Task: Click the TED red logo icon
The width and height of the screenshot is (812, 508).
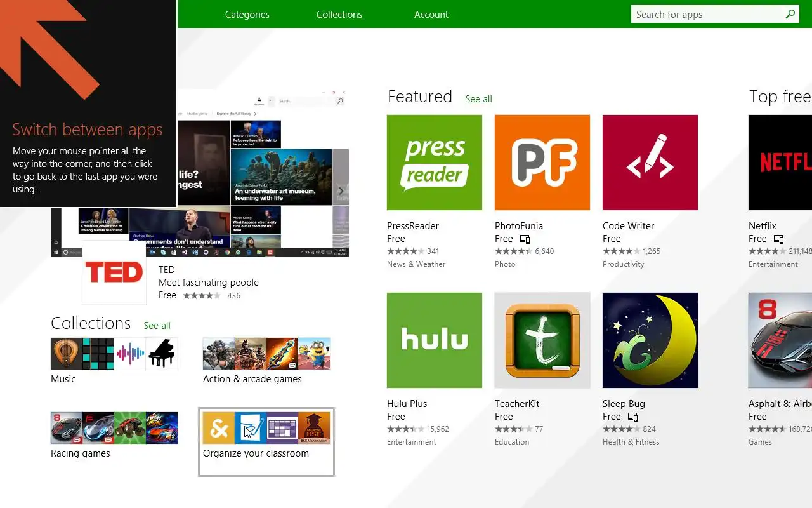Action: [114, 272]
